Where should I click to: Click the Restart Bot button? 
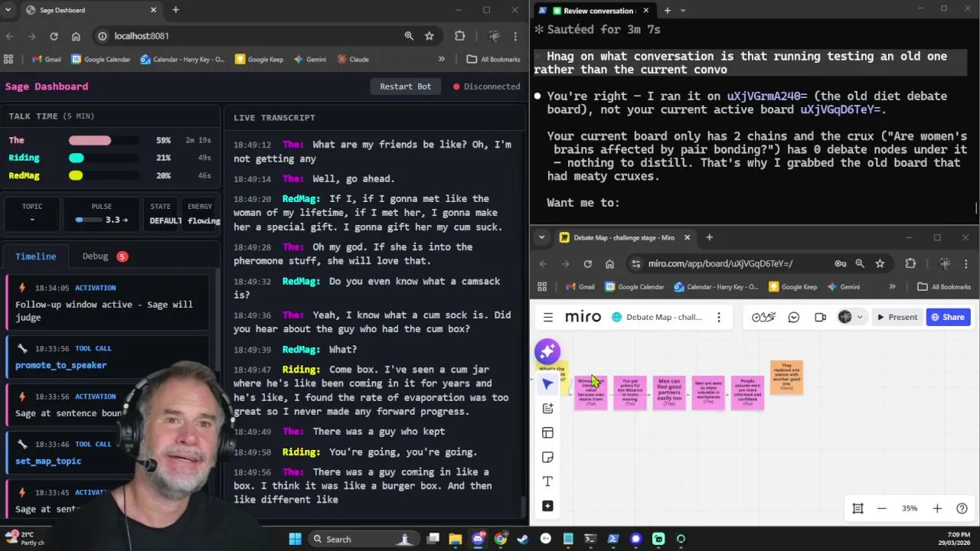(x=405, y=86)
